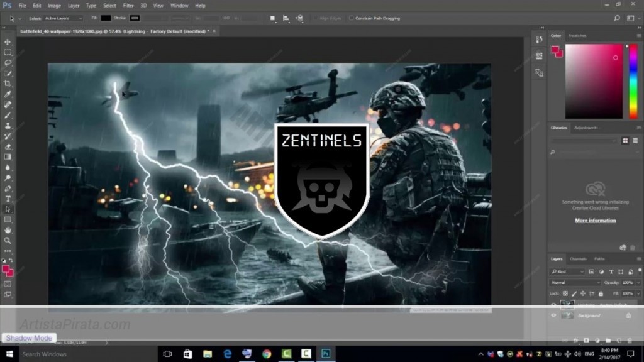Switch to the Adjustments tab
This screenshot has width=644, height=362.
586,128
